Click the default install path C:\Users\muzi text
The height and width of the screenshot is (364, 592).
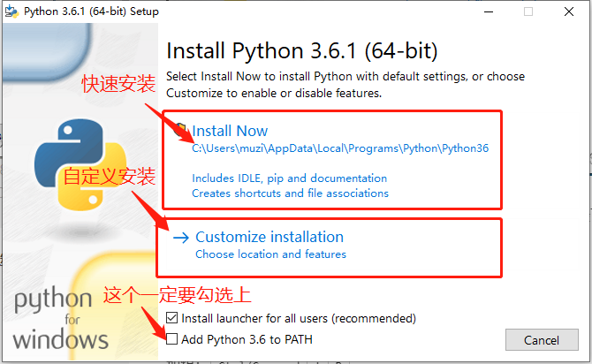[x=340, y=148]
